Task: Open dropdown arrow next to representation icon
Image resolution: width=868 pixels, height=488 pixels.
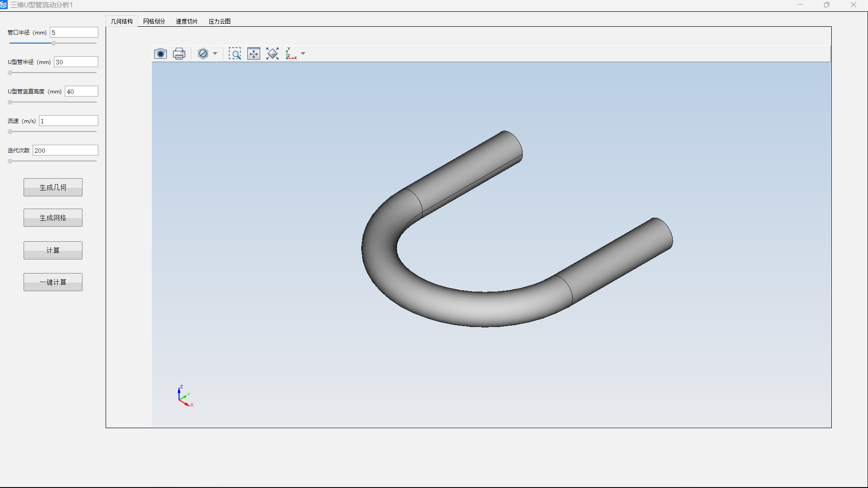Action: (x=215, y=54)
